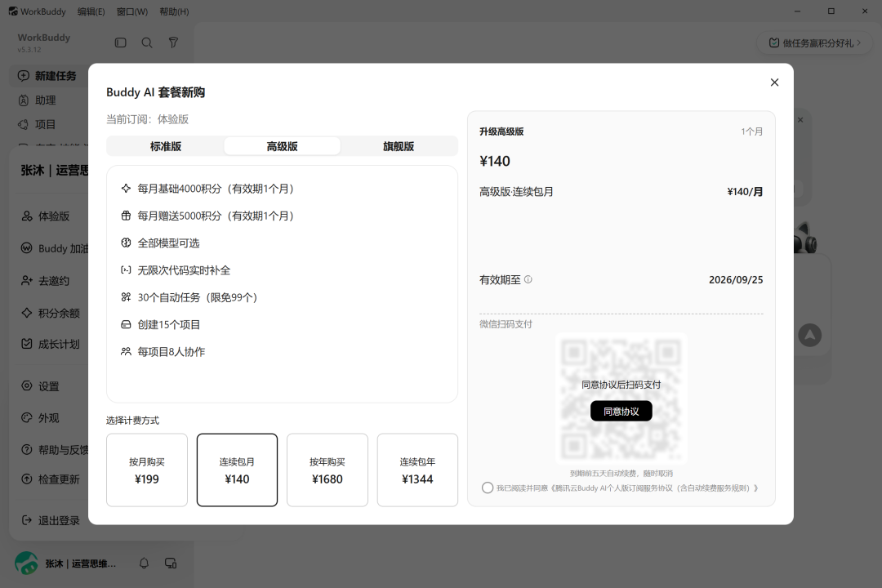The image size is (882, 588).
Task: Select the 连续包月 ¥140 billing option
Action: tap(237, 470)
